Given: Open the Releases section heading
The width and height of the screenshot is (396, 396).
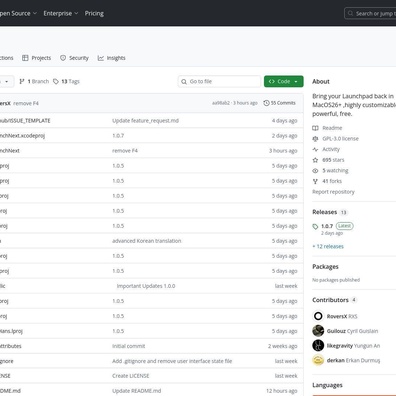Looking at the screenshot, I should pyautogui.click(x=325, y=212).
